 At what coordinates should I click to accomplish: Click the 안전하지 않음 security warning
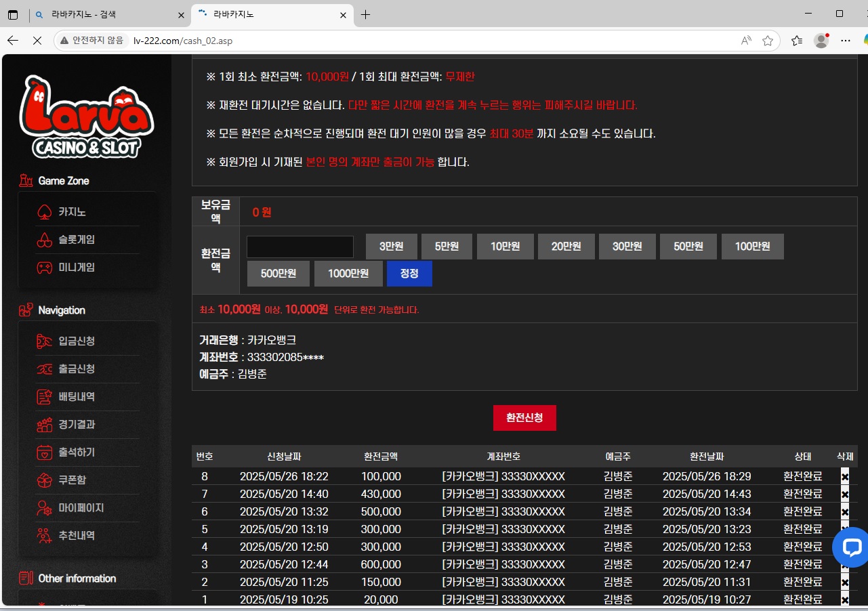[91, 41]
